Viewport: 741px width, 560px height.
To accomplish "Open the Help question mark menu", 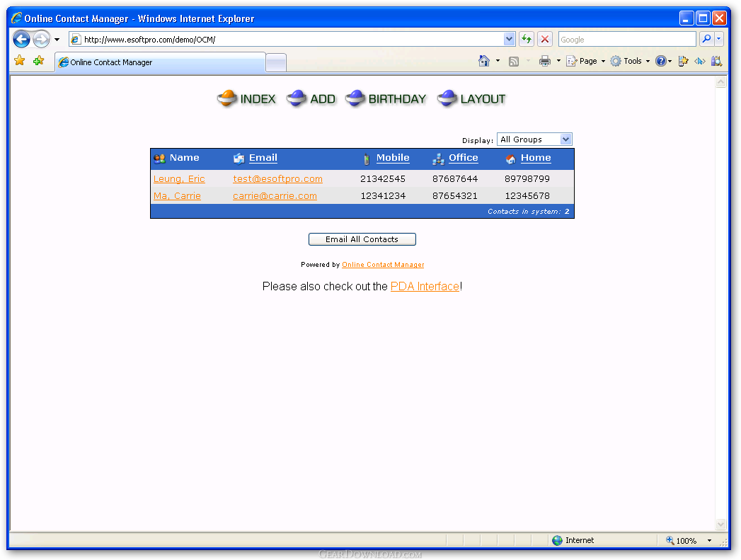I will point(663,61).
